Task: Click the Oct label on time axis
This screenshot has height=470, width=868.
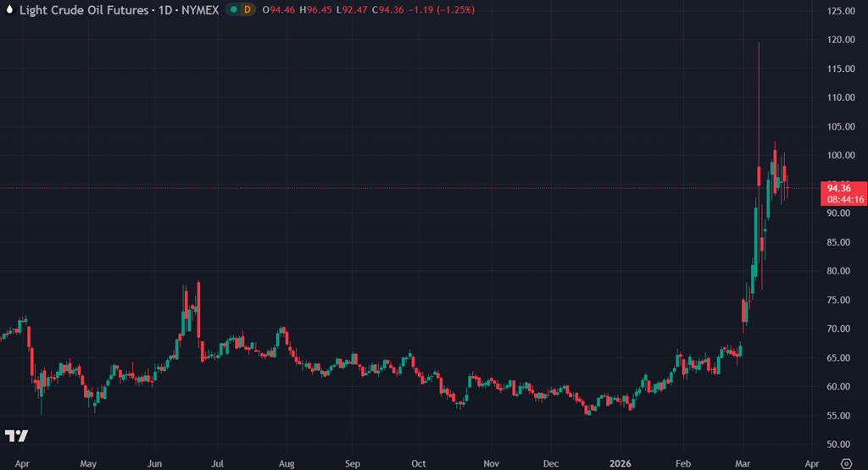Action: point(418,464)
